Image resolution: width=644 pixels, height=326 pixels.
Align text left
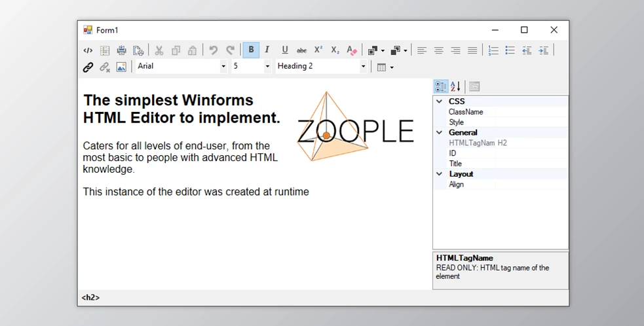pos(422,50)
